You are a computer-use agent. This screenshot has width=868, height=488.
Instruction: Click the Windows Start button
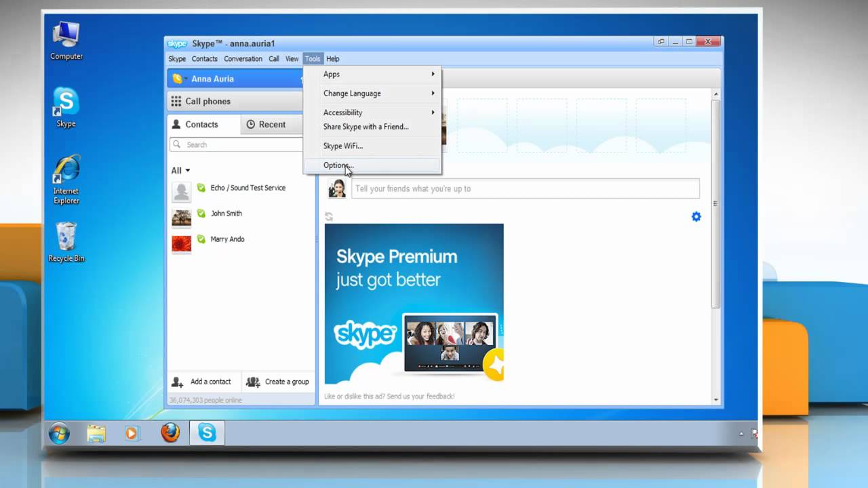click(x=59, y=433)
